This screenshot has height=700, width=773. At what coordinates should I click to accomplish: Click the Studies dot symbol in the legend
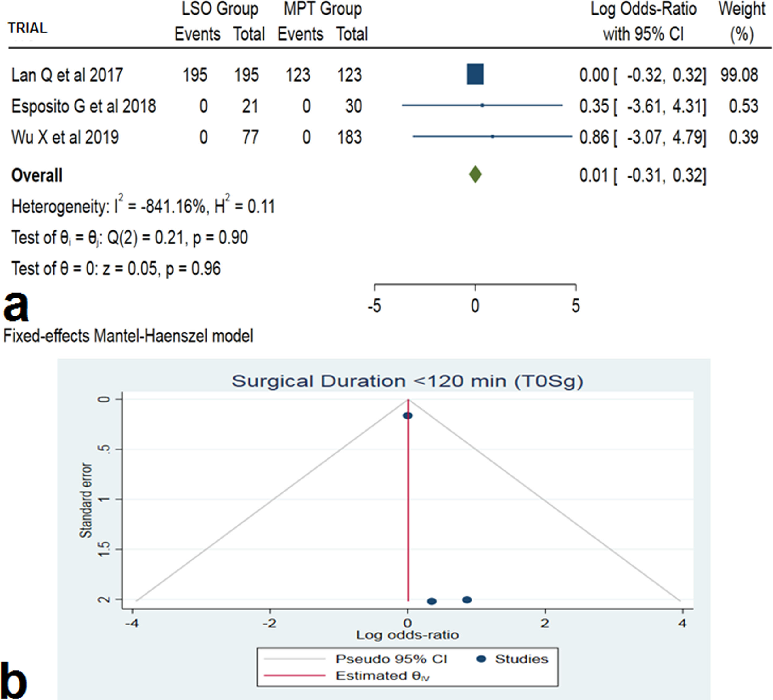(481, 659)
